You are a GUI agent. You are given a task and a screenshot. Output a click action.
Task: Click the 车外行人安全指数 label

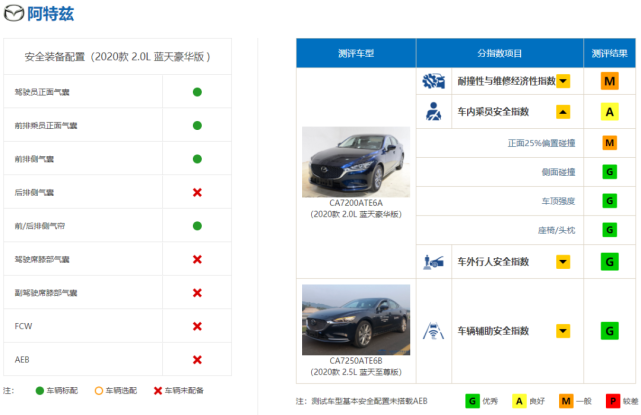click(x=493, y=262)
